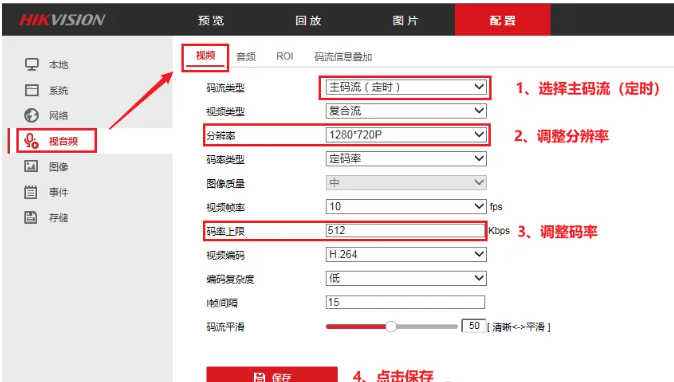Image resolution: width=674 pixels, height=382 pixels.
Task: Select 存储 in the sidebar
Action: (x=58, y=217)
